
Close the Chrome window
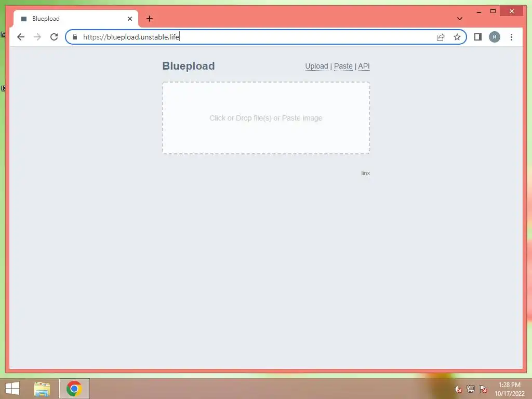click(x=512, y=11)
